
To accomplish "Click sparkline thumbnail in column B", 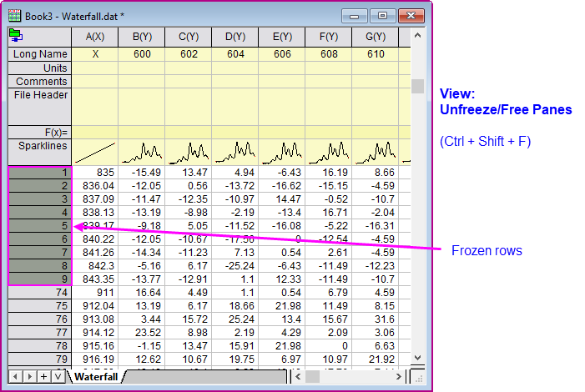I will pos(142,153).
